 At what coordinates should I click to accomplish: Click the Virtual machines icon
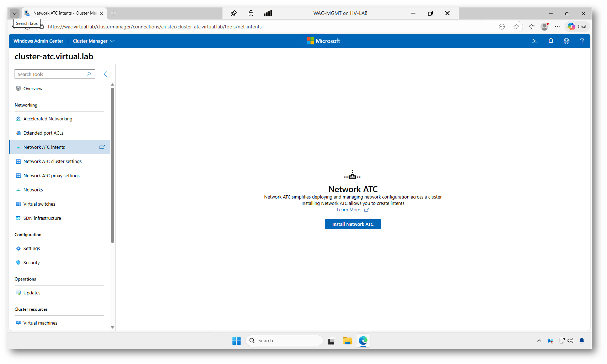click(x=18, y=323)
